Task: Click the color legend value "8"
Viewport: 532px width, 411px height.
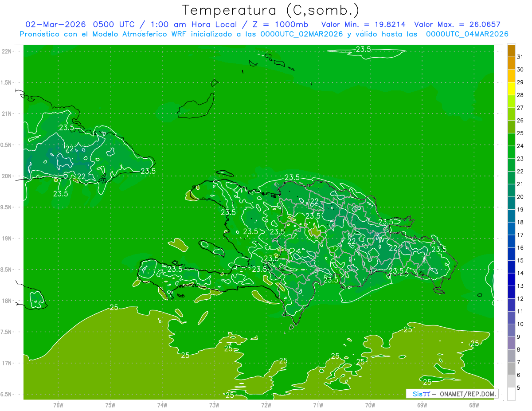Action: [x=519, y=349]
